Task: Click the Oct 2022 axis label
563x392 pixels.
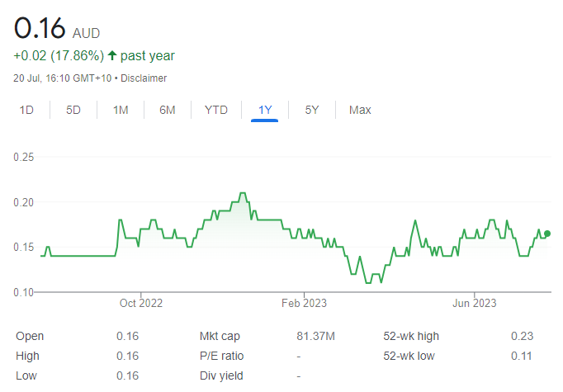Action: [x=140, y=304]
